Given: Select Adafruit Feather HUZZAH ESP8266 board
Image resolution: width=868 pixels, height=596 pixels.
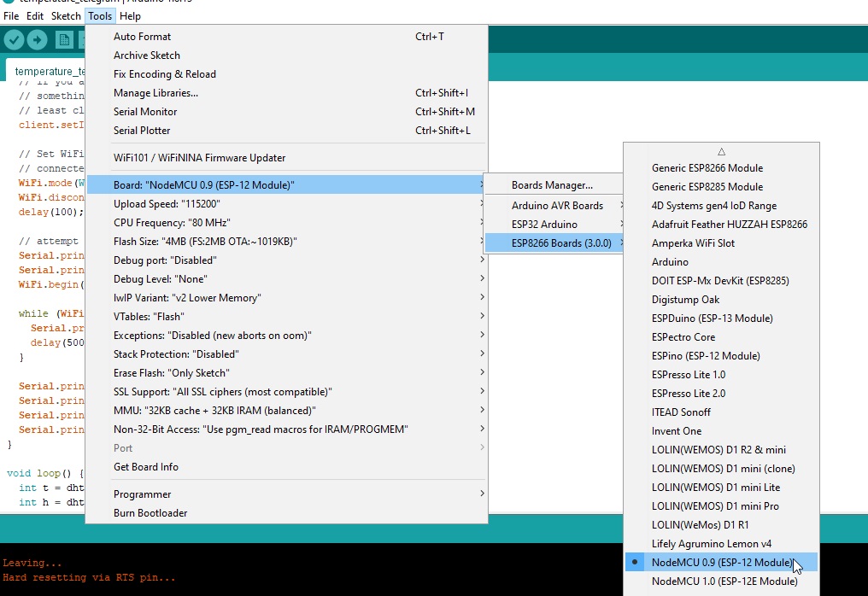Looking at the screenshot, I should 721,225.
